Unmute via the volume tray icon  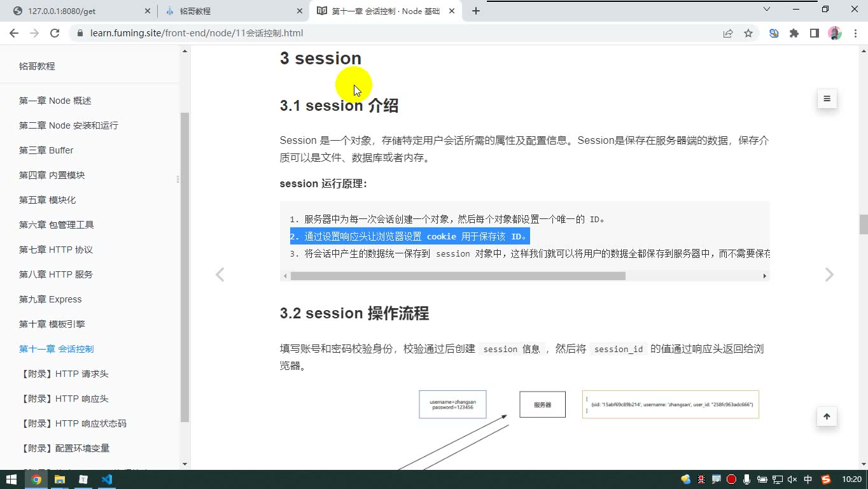[x=792, y=479]
